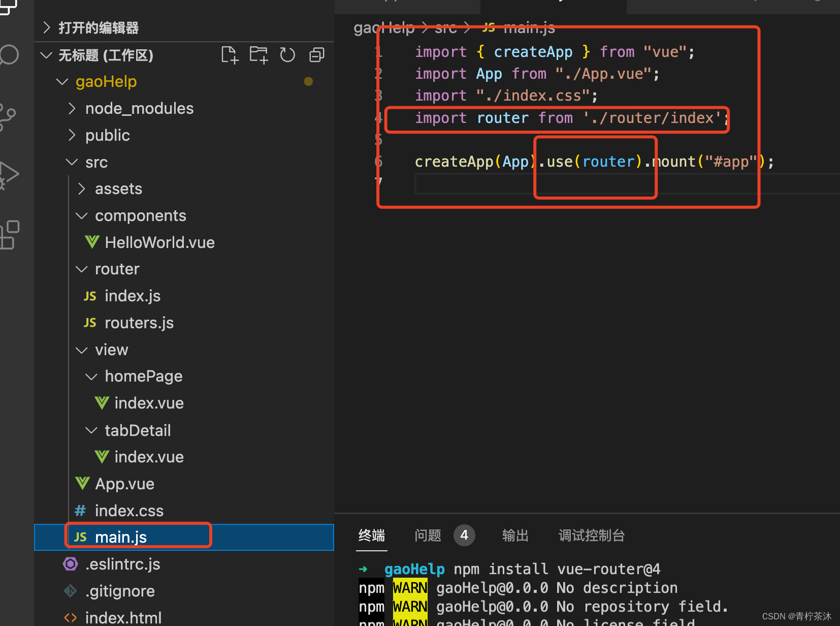Viewport: 840px width, 626px height.
Task: Refresh the Explorer view
Action: 287,54
